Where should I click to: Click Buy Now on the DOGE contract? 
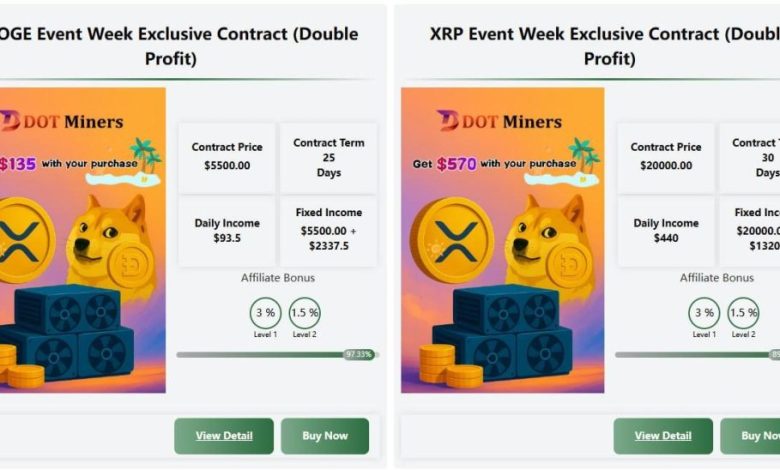tap(325, 436)
